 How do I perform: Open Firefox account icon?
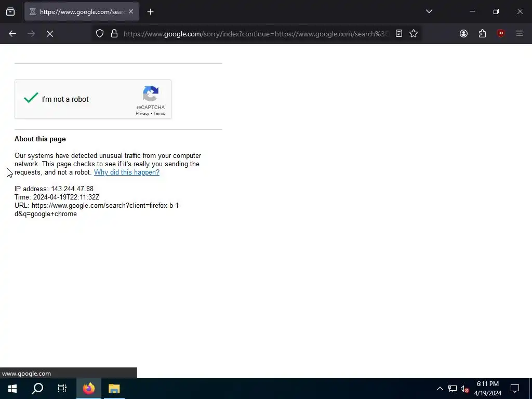click(464, 33)
